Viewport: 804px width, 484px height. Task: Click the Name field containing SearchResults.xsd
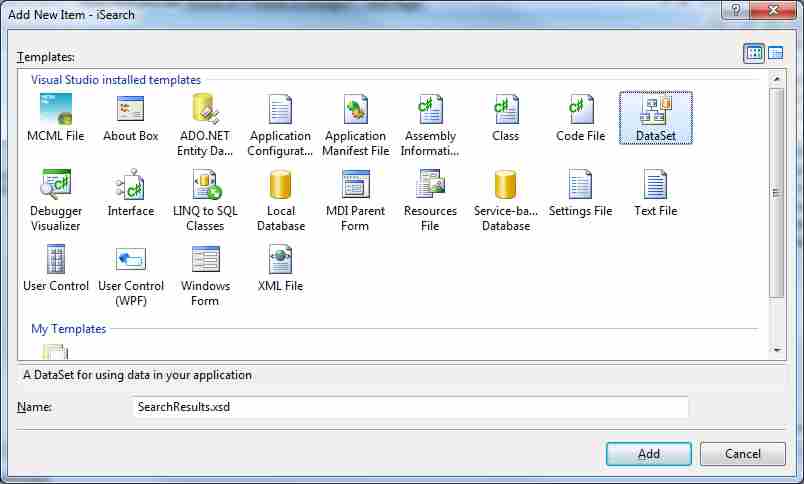click(410, 407)
